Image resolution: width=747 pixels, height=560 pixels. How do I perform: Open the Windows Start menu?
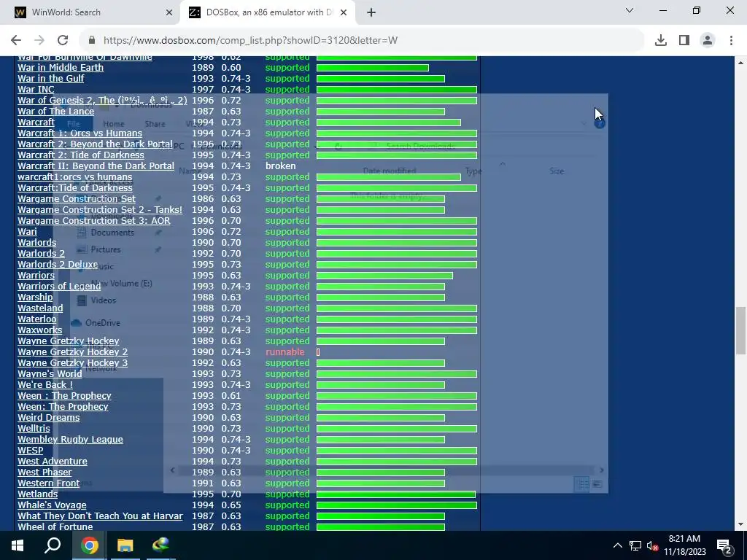[18, 545]
